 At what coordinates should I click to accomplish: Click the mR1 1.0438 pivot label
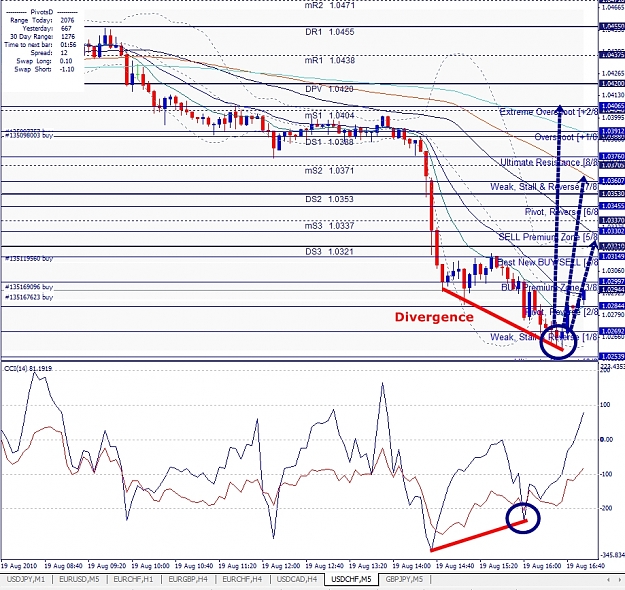(329, 60)
